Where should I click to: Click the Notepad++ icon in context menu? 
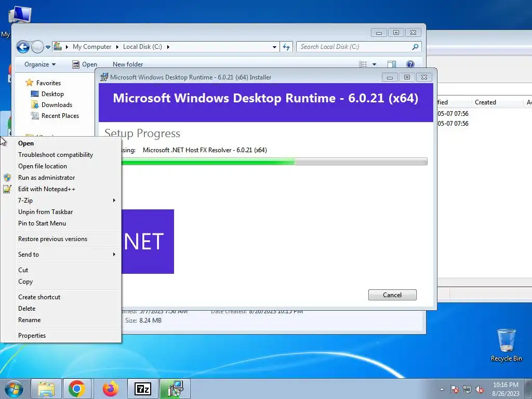[x=7, y=189]
